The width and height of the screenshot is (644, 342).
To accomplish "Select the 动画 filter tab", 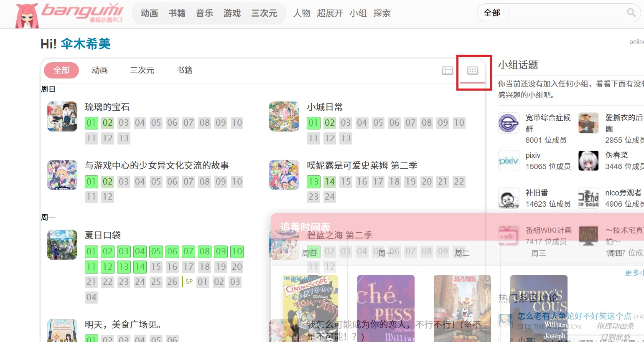I will click(x=100, y=70).
